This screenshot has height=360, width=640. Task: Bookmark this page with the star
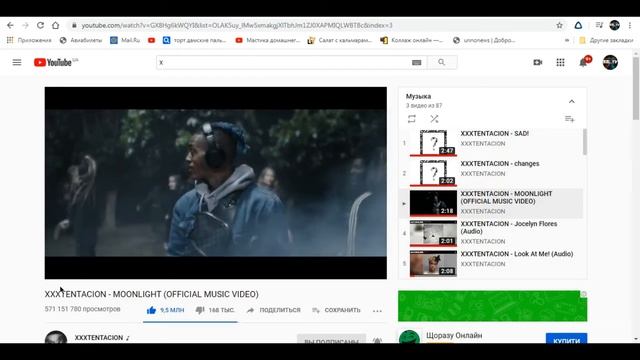(559, 25)
